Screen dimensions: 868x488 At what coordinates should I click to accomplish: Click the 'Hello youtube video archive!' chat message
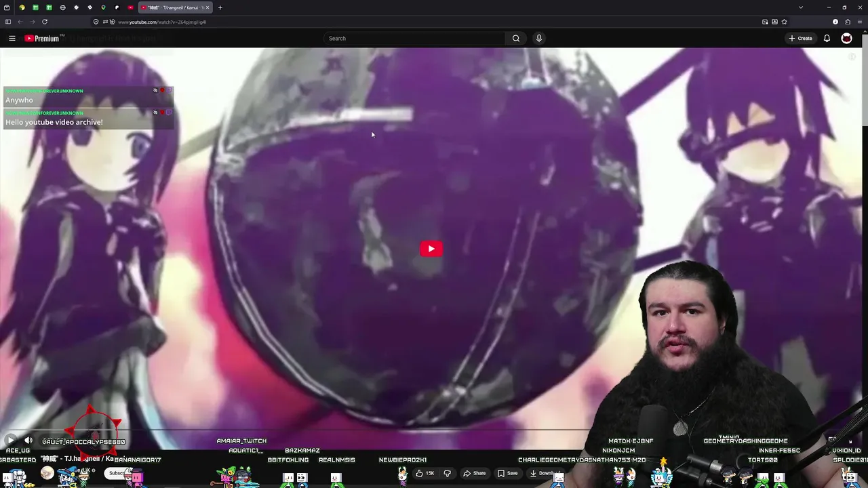pos(54,122)
